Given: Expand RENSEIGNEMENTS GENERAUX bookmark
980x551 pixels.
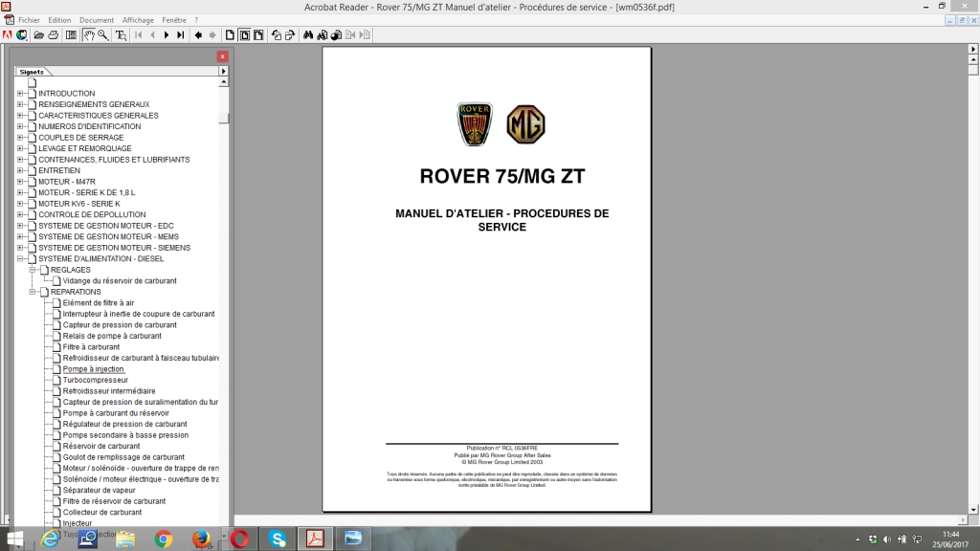Looking at the screenshot, I should point(20,104).
